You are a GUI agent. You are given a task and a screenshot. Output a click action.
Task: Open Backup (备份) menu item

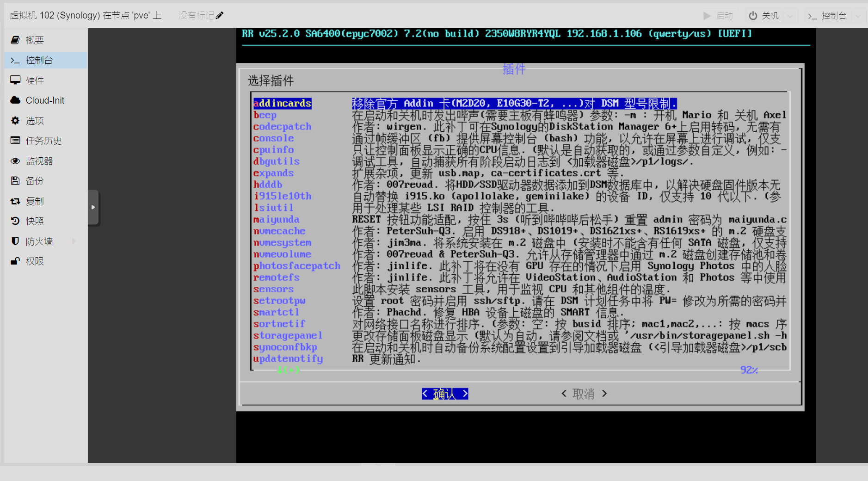(x=46, y=181)
